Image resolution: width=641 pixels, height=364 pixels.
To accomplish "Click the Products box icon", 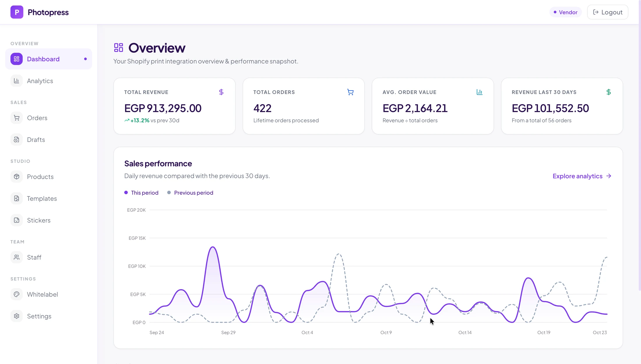I will 17,176.
